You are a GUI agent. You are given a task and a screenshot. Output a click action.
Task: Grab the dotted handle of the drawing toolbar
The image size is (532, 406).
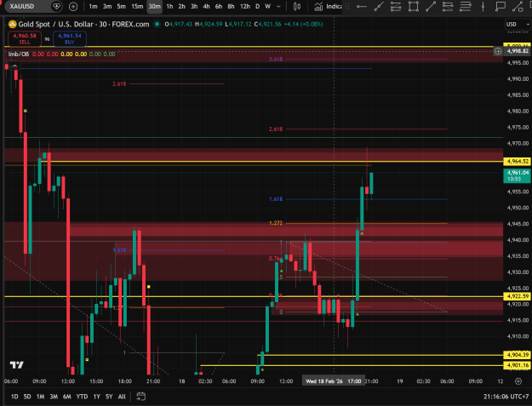click(347, 7)
